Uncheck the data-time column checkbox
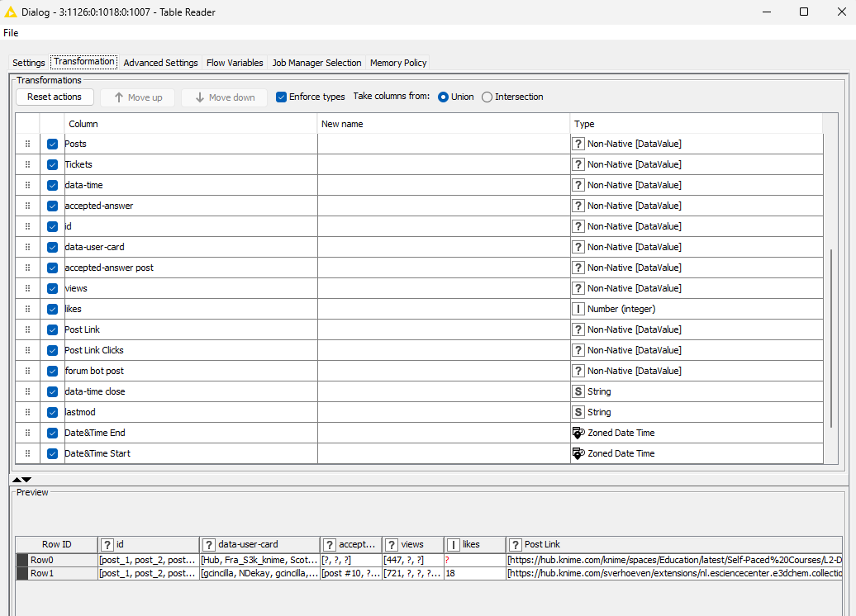 coord(52,186)
